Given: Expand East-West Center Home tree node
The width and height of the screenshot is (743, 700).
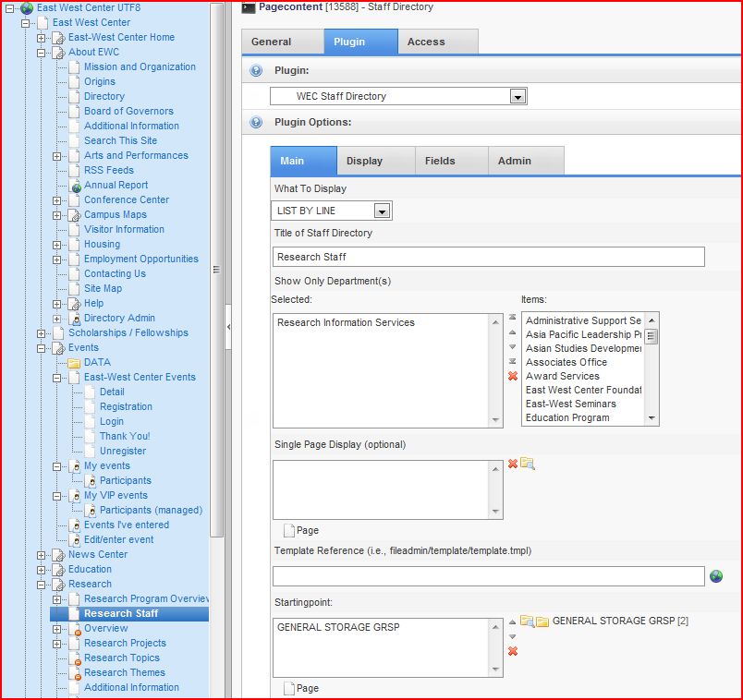Looking at the screenshot, I should [42, 38].
